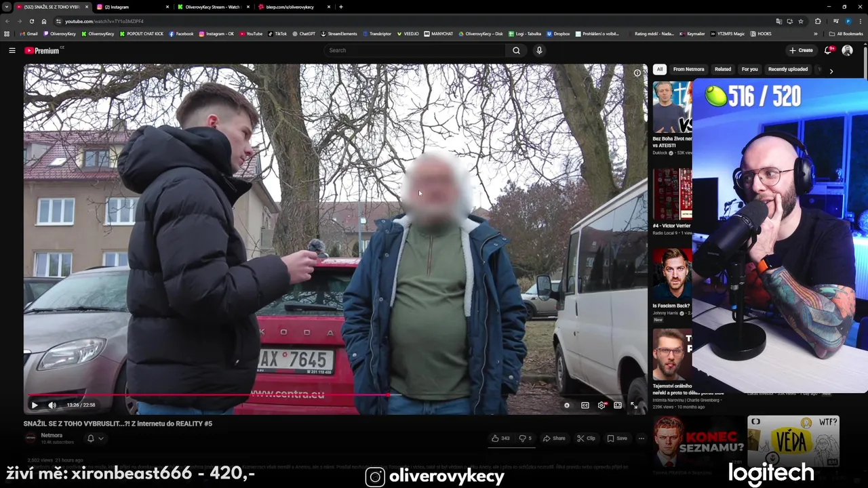The image size is (868, 488).
Task: Click the search magnifier button
Action: tap(516, 50)
